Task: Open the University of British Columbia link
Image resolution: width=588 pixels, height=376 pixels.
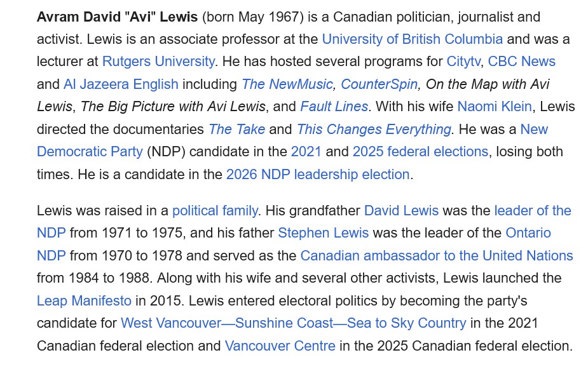Action: point(412,39)
